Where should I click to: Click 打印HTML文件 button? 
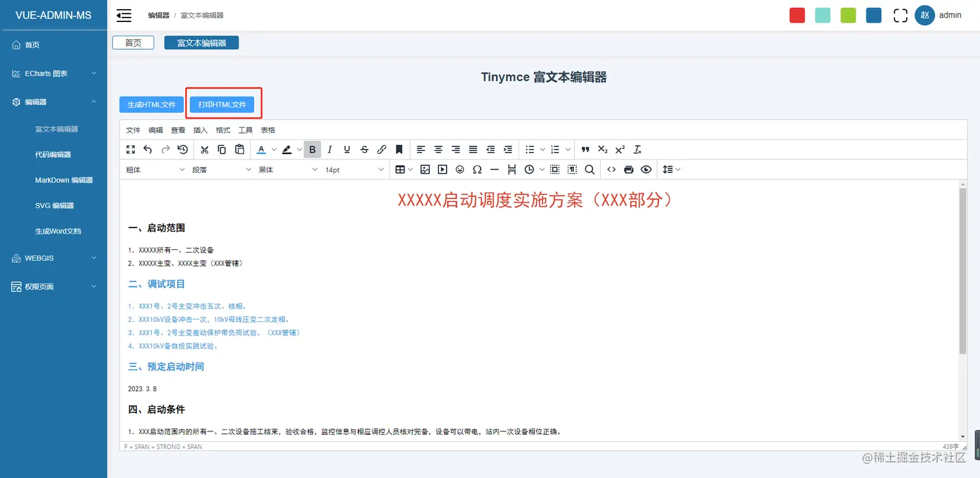point(222,104)
